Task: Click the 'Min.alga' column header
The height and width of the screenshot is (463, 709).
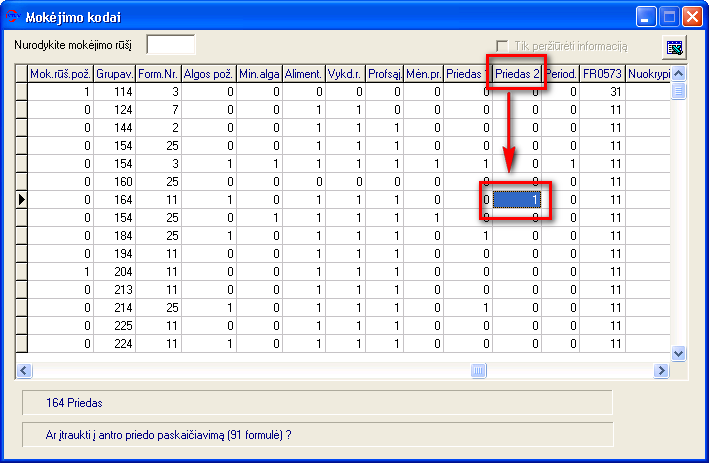Action: pos(259,74)
